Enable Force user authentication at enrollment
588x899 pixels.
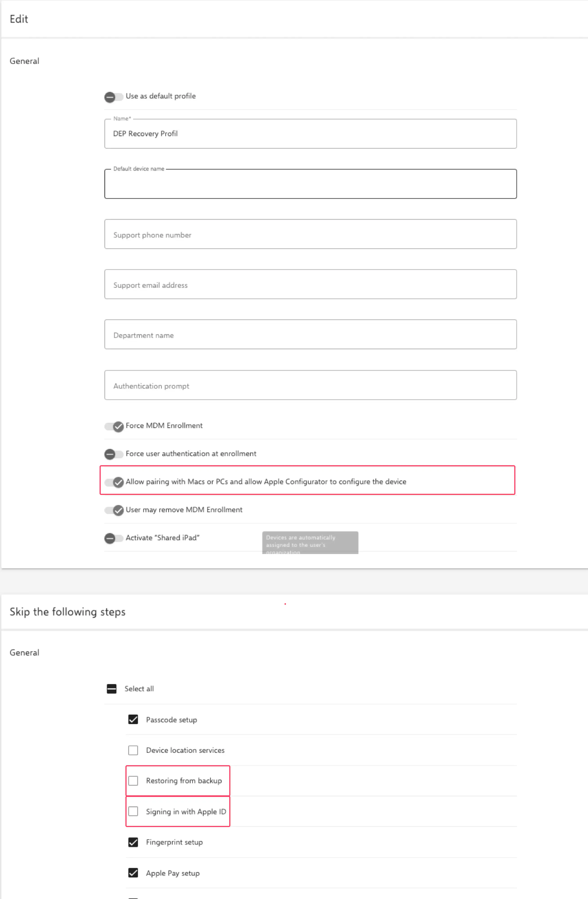click(113, 454)
